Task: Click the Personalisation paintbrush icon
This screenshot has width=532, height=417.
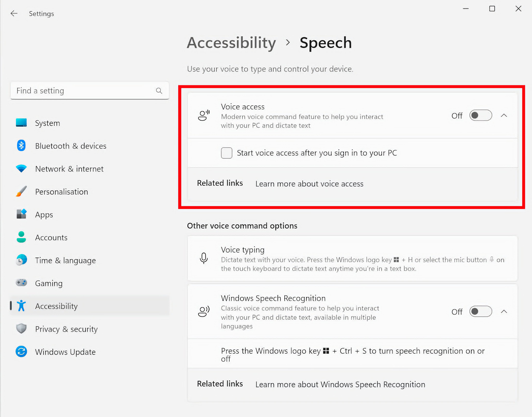Action: click(21, 191)
